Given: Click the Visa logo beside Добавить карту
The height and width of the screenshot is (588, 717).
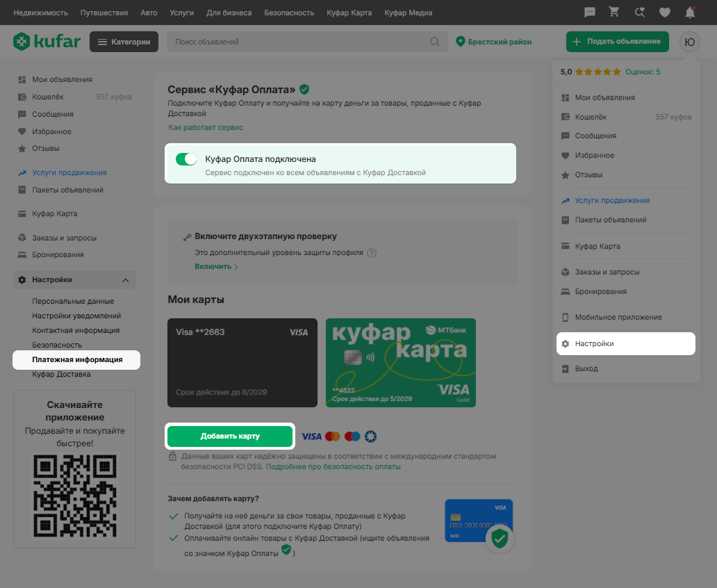Looking at the screenshot, I should 311,436.
